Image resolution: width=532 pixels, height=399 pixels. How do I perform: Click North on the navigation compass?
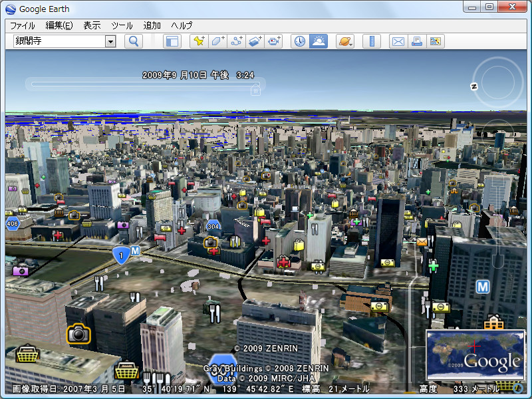point(472,85)
